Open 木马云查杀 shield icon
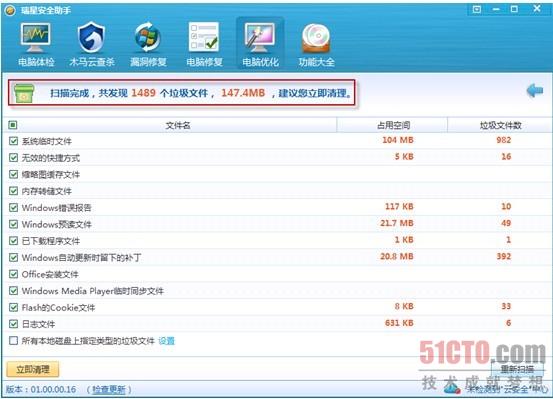Image resolution: width=553 pixels, height=399 pixels. click(x=91, y=37)
